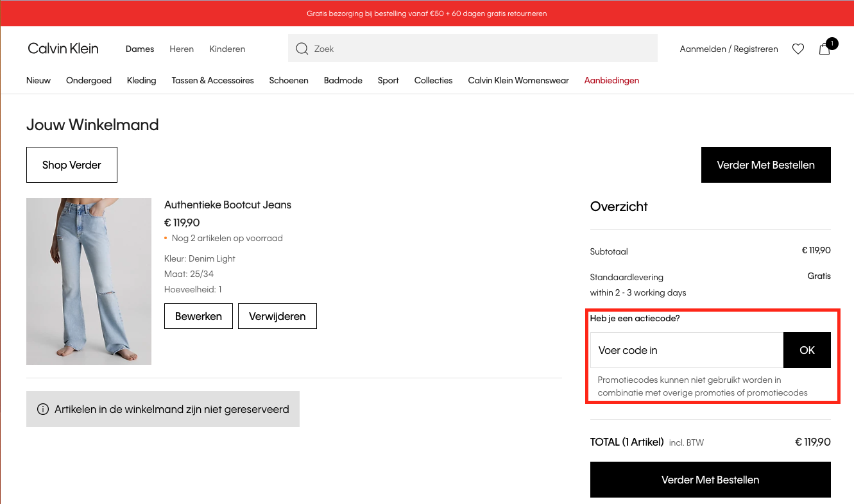This screenshot has width=854, height=504.
Task: Open the shopping bag icon
Action: (x=825, y=49)
